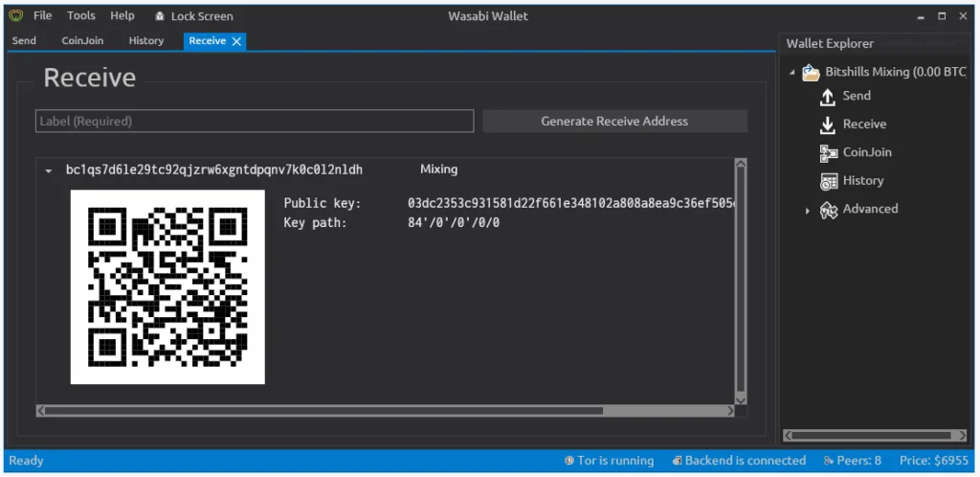Click the address list up scroll arrow
The image size is (980, 477).
(x=741, y=164)
